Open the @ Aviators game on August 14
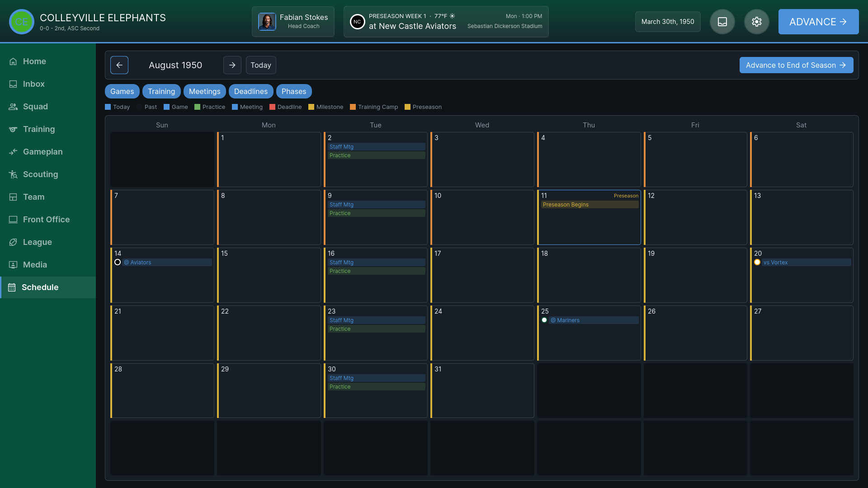 click(167, 263)
